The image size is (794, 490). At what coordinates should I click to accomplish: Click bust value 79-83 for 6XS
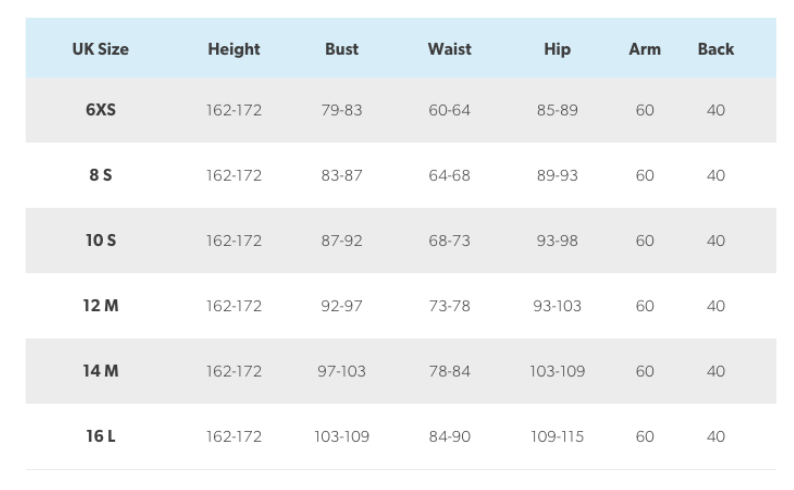342,110
